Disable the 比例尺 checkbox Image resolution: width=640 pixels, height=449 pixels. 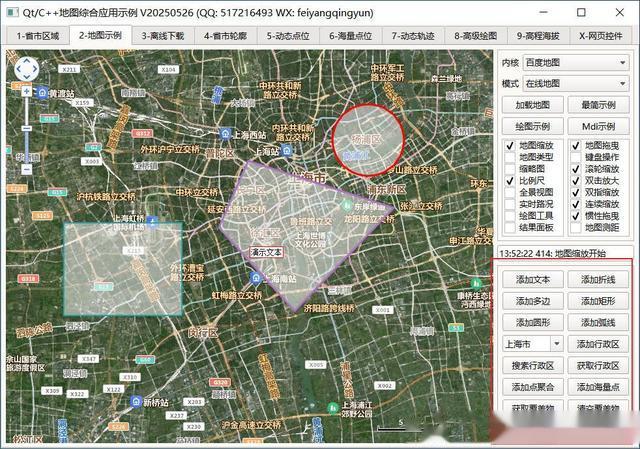tap(510, 180)
